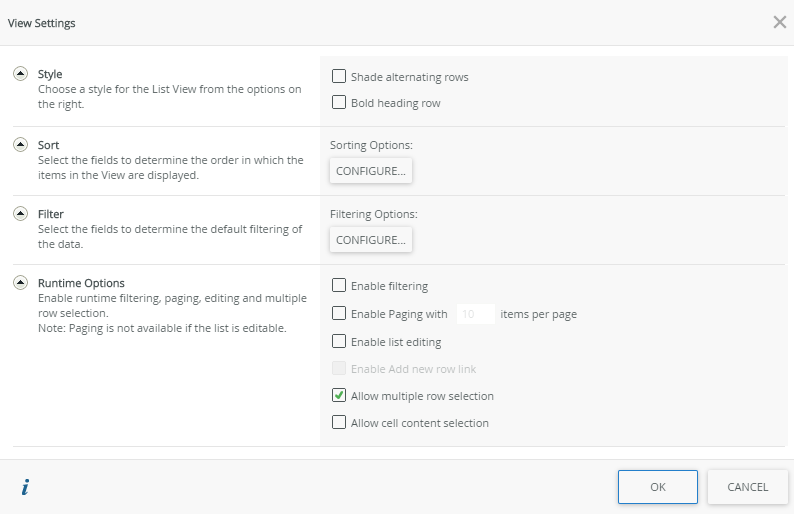Uncheck Allow multiple row selection
The image size is (794, 514).
point(339,395)
